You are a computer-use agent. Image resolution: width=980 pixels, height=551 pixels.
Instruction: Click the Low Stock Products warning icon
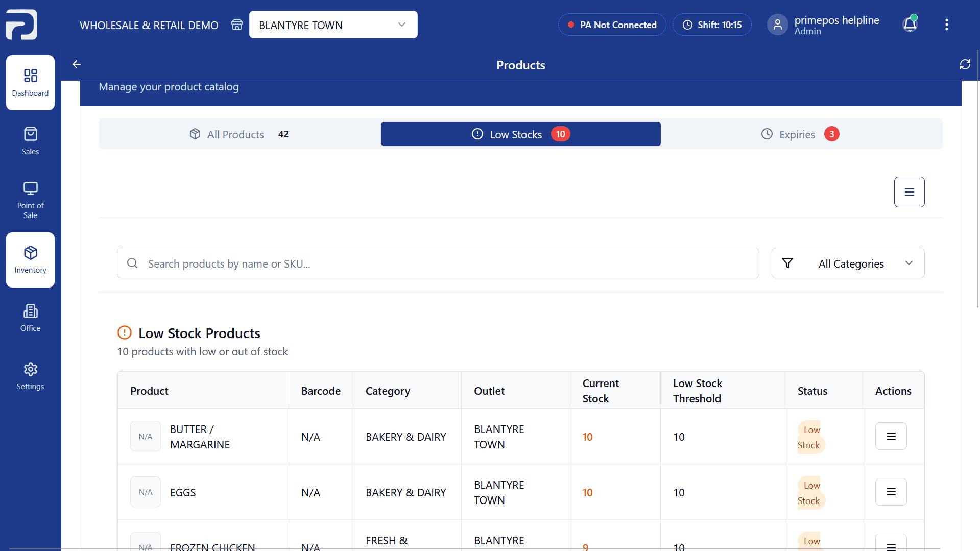(x=125, y=332)
